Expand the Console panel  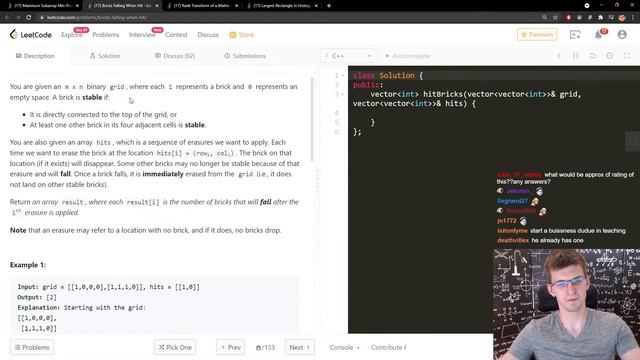[344, 347]
